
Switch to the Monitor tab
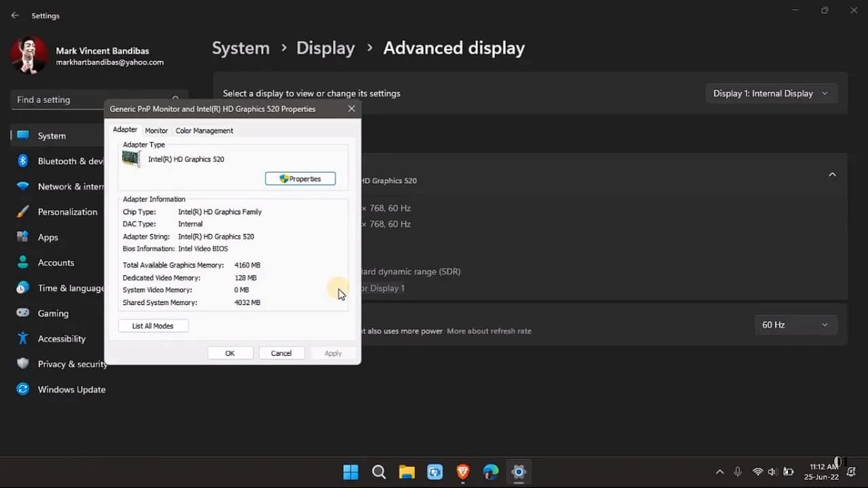point(156,130)
